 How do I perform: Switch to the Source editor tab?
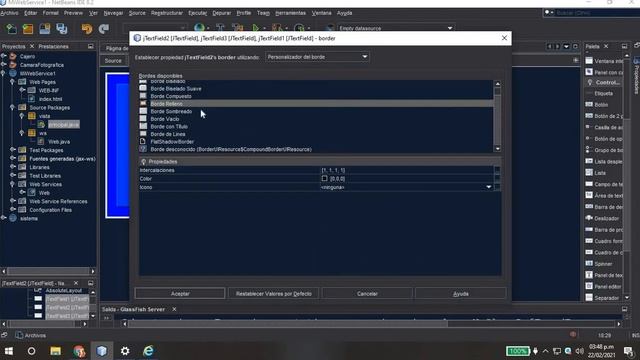tap(113, 61)
